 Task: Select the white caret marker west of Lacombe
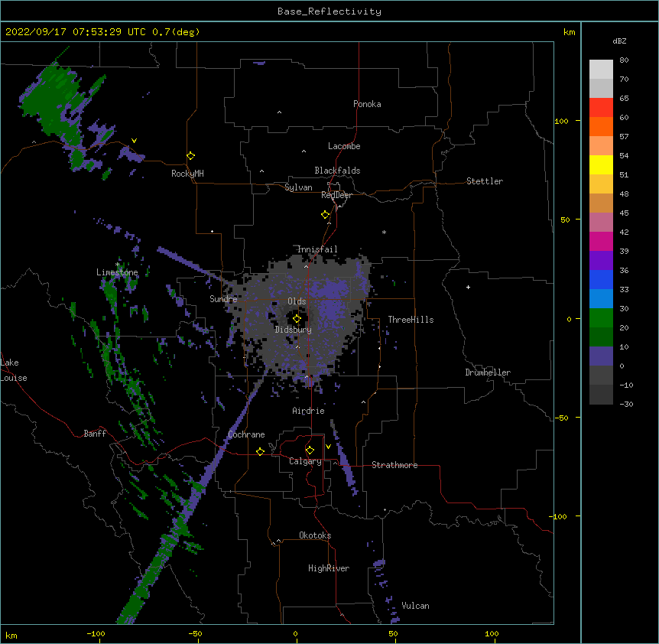click(x=304, y=151)
